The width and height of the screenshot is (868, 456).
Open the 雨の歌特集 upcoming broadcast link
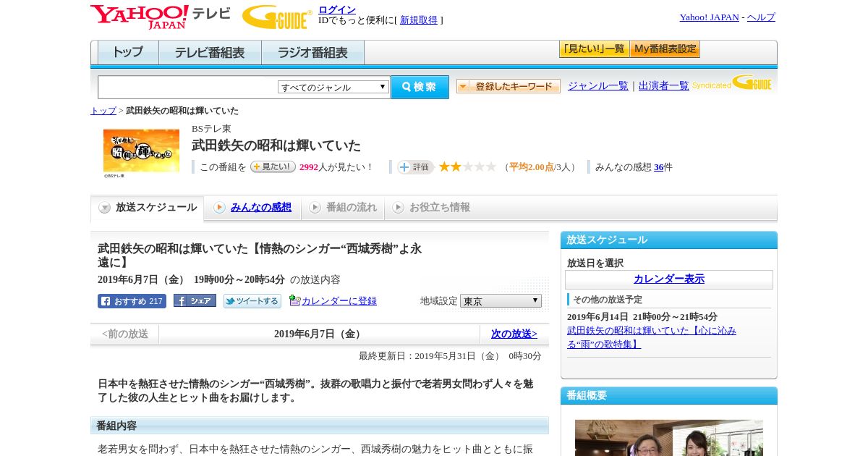click(652, 337)
